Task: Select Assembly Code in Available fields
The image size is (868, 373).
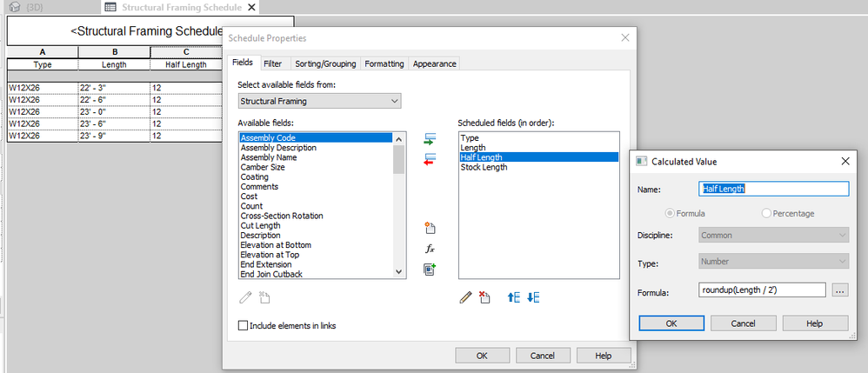Action: point(316,137)
